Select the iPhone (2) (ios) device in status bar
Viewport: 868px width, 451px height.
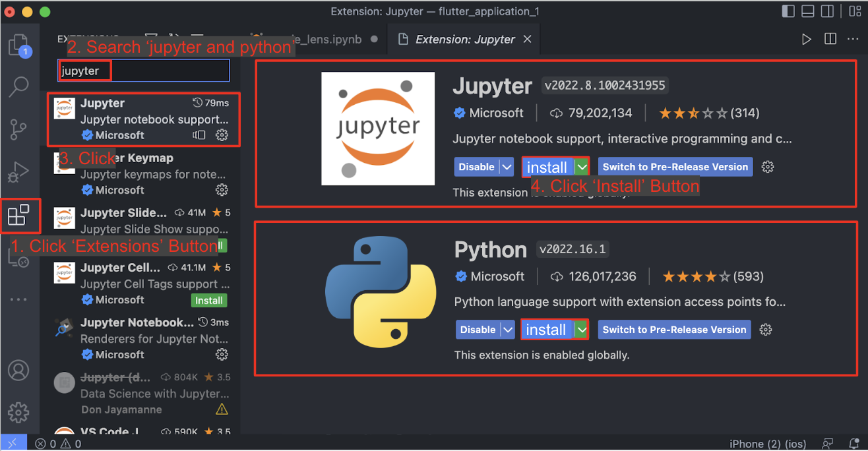tap(769, 444)
